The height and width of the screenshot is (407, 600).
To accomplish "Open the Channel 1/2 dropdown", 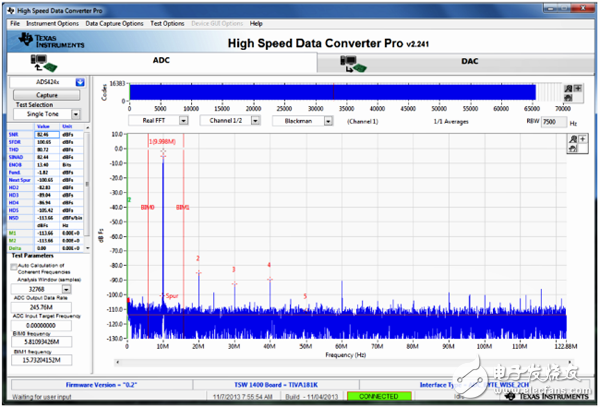I will [255, 121].
